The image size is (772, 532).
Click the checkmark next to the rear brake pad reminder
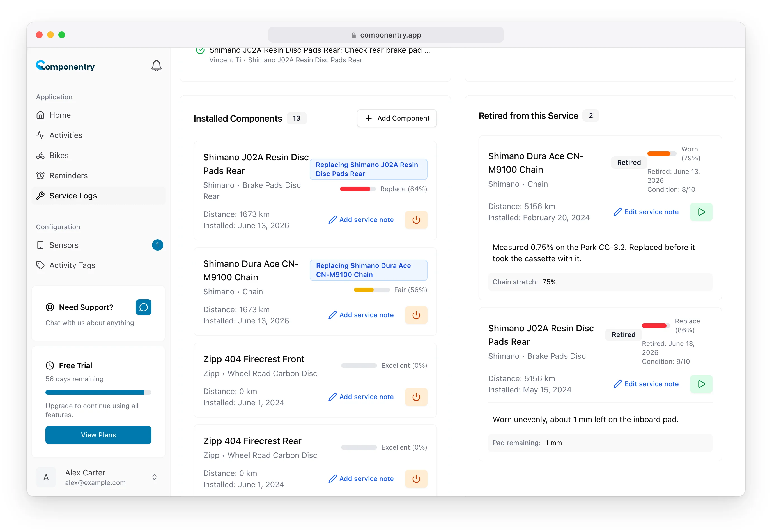200,50
